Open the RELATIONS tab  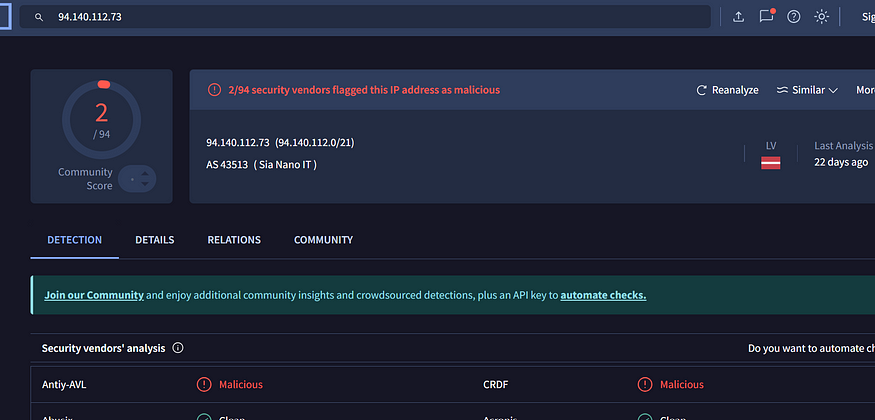click(x=234, y=240)
